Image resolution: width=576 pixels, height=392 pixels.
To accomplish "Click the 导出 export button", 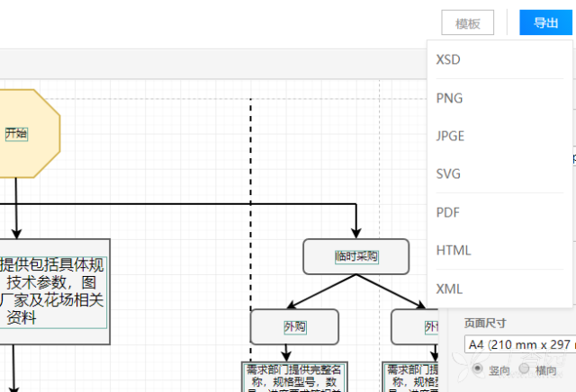I will pos(545,23).
